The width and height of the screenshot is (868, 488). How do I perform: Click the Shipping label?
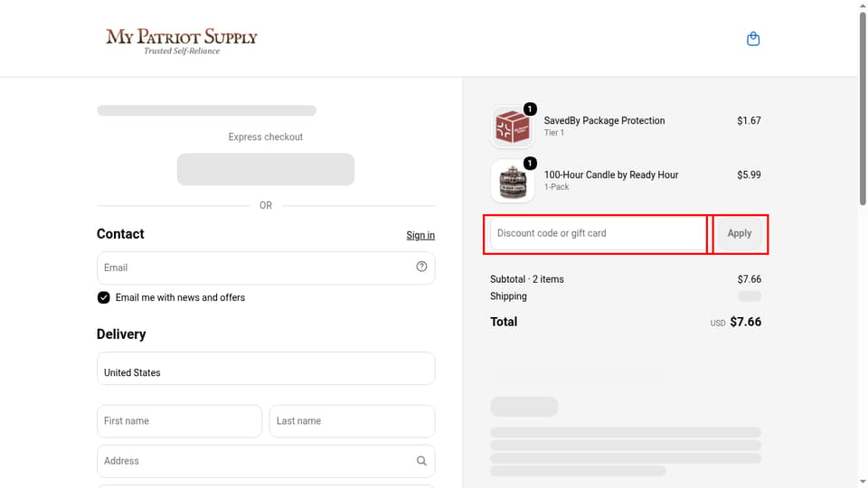(x=508, y=296)
